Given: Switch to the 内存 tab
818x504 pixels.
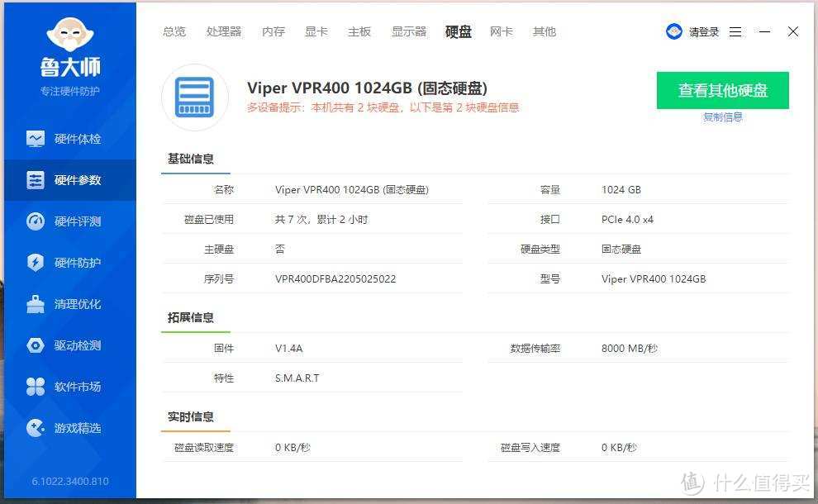Looking at the screenshot, I should 273,32.
